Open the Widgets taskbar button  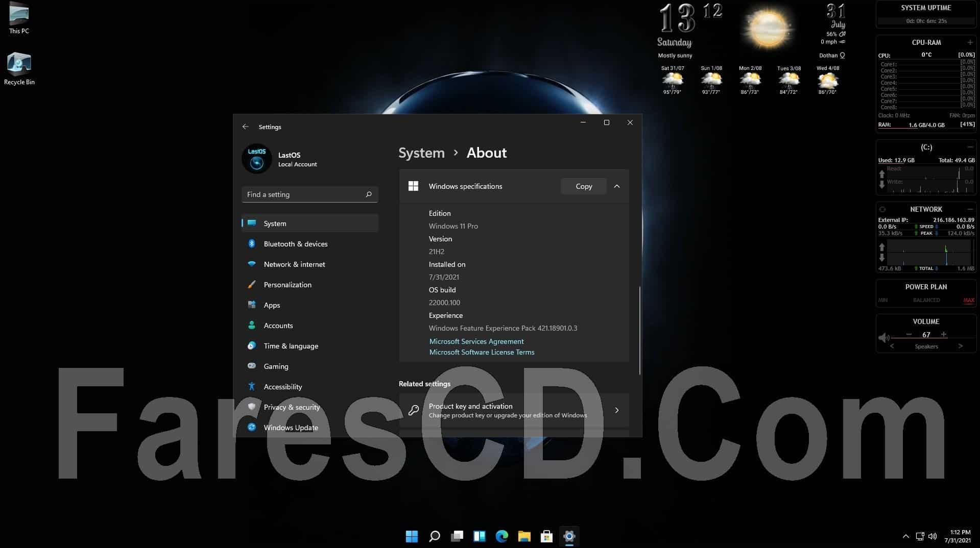click(x=480, y=536)
